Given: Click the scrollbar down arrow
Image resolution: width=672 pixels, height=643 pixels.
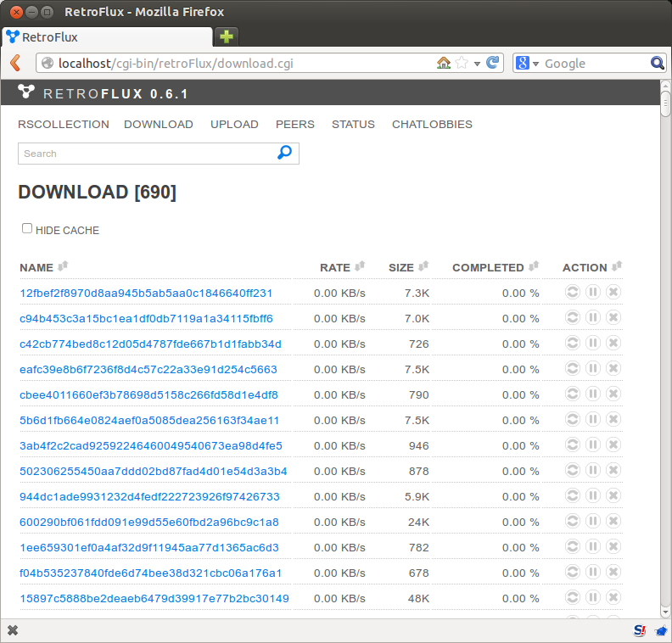Looking at the screenshot, I should [665, 612].
